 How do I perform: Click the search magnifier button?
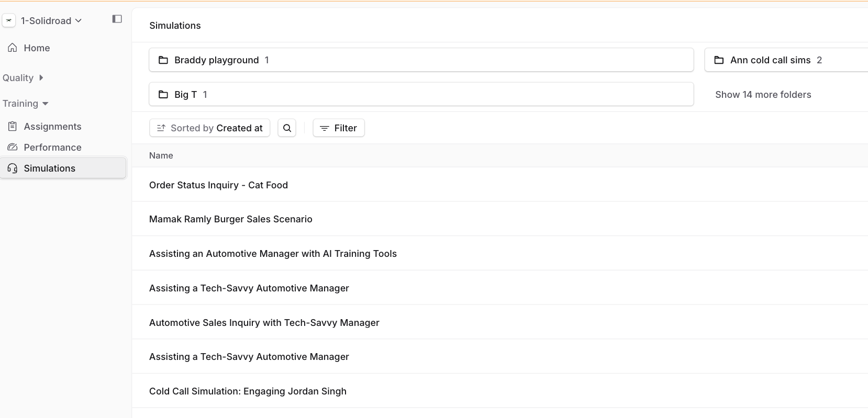click(x=287, y=128)
